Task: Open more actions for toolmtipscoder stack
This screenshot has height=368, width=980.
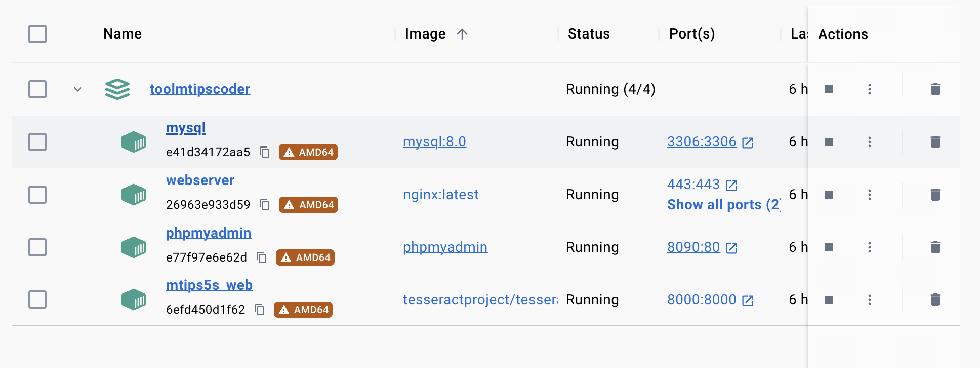Action: coord(870,89)
